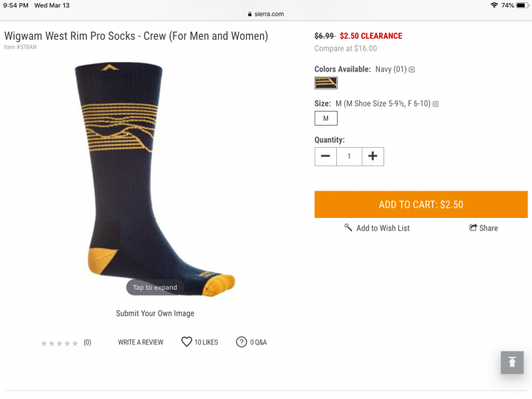Click Add to Cart: $2.50 button

[x=420, y=204]
